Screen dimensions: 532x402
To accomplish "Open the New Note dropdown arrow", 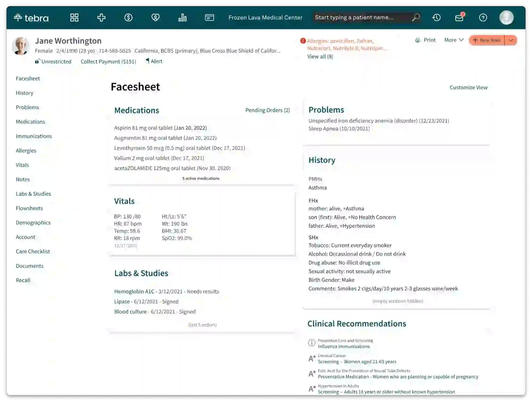I will click(511, 40).
